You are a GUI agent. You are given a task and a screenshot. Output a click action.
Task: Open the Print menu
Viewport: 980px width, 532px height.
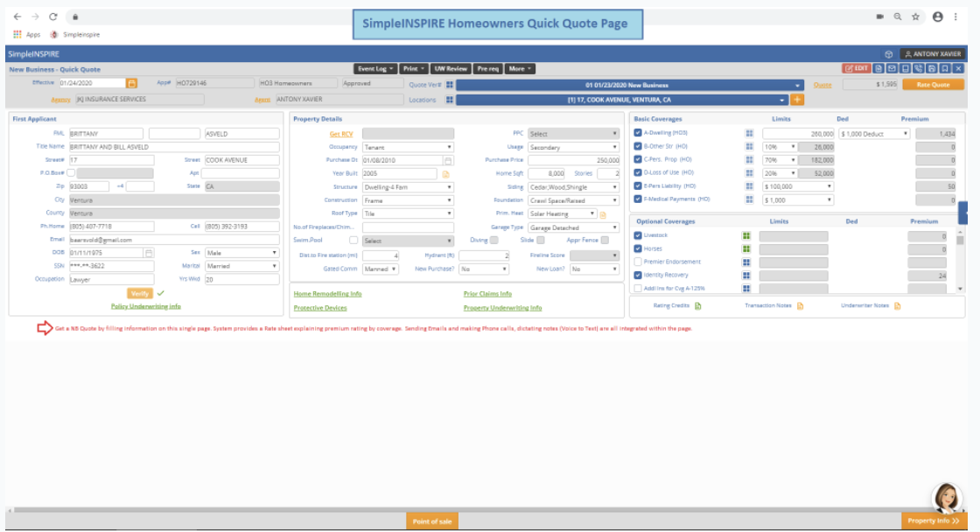[x=413, y=69]
